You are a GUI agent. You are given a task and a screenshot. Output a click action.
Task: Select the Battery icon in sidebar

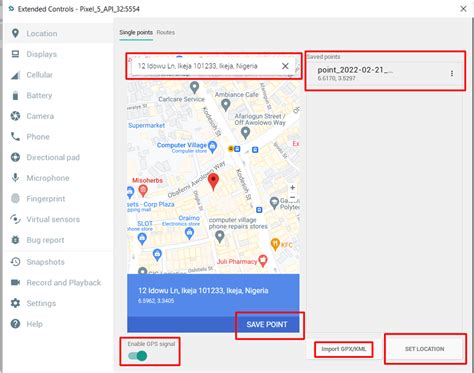[x=15, y=95]
